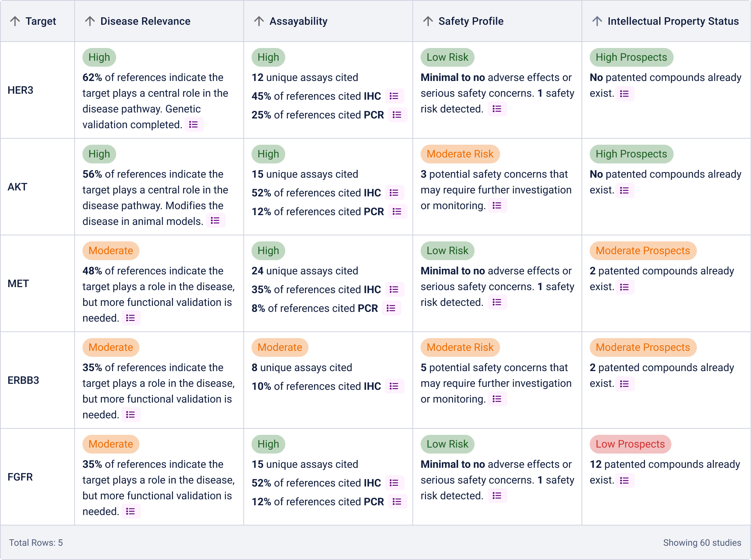Click ERBB3 Moderate Risk safety badge
The image size is (751, 560).
coord(460,347)
